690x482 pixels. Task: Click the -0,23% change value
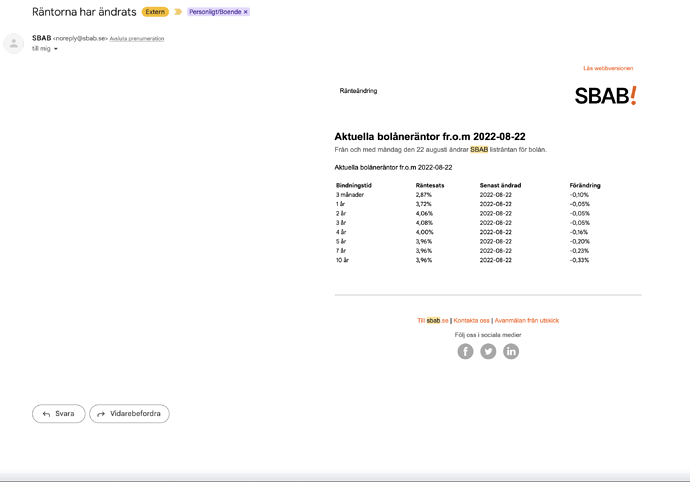coord(579,251)
